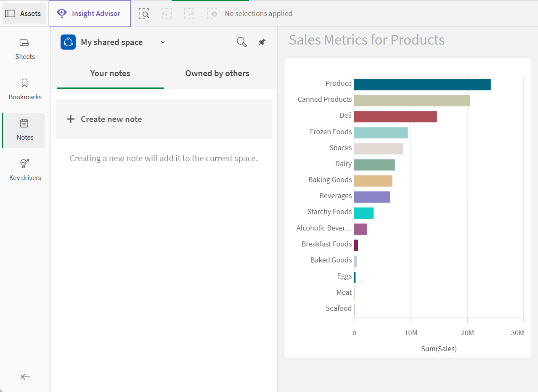Click the Frozen Foods axis label
The image size is (538, 392).
pos(331,132)
